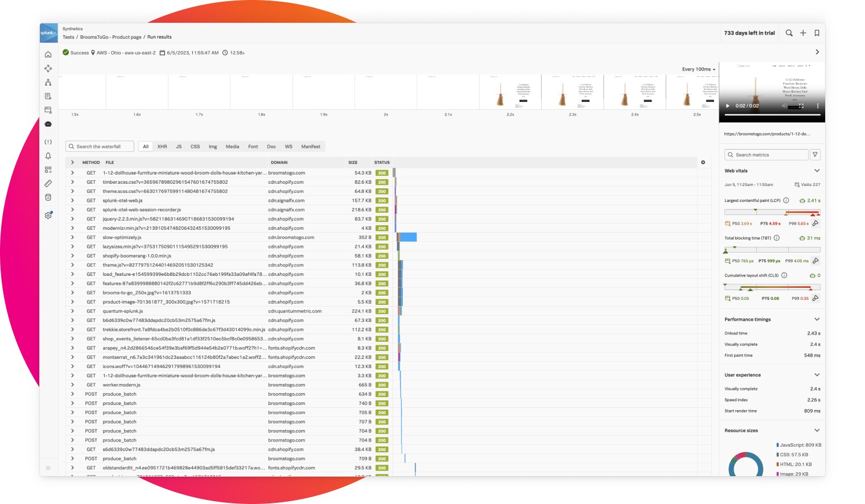Click the magnifier search icon in top bar

point(789,33)
